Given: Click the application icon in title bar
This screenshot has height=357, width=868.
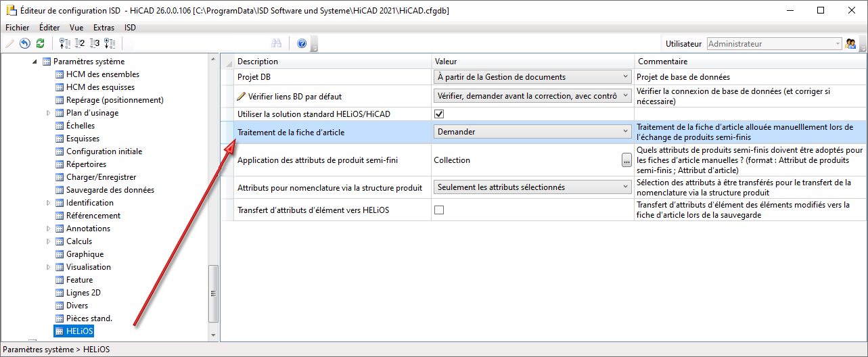Looking at the screenshot, I should coord(9,10).
